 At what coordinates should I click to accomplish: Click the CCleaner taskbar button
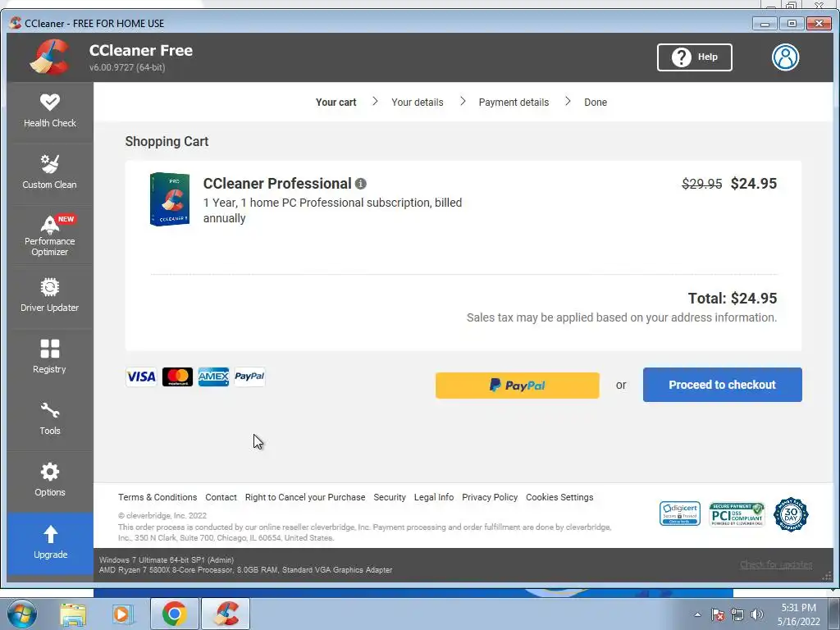coord(226,614)
